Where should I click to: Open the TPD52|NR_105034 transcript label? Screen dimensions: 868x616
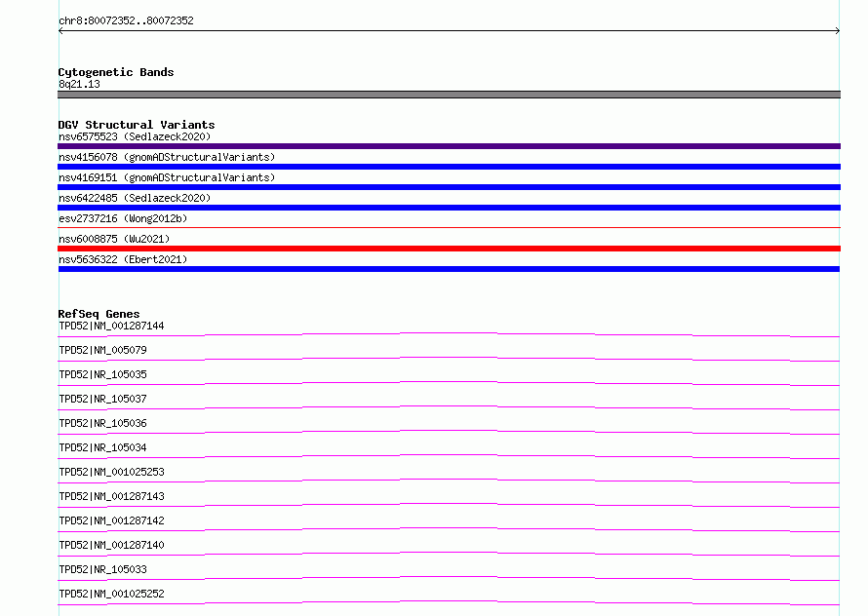pos(102,447)
